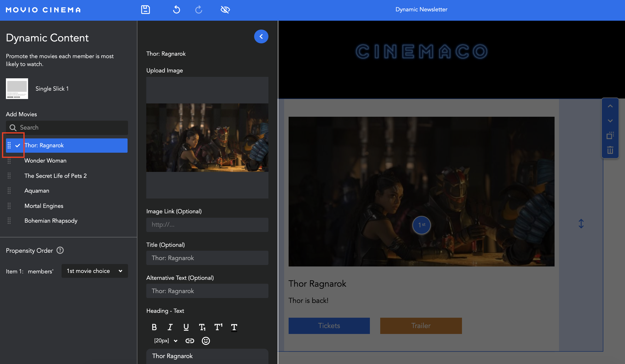Grab drag handle for Bohemian Rhapsody
The width and height of the screenshot is (625, 364).
(x=9, y=221)
